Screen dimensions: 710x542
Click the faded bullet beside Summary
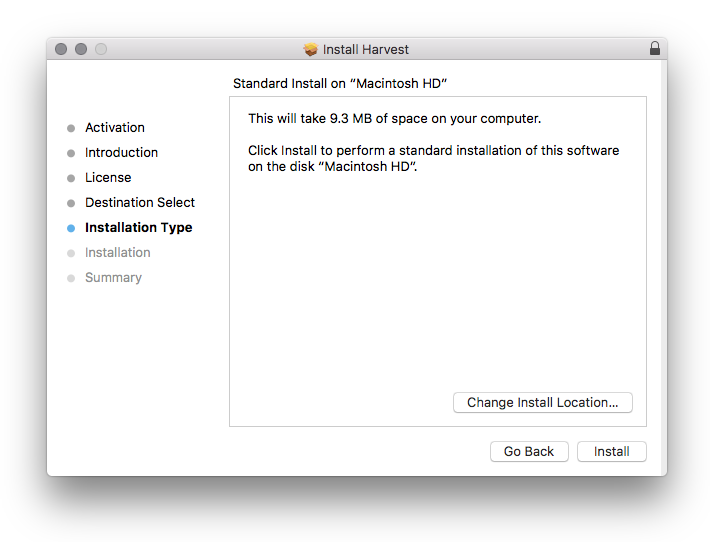coord(71,278)
